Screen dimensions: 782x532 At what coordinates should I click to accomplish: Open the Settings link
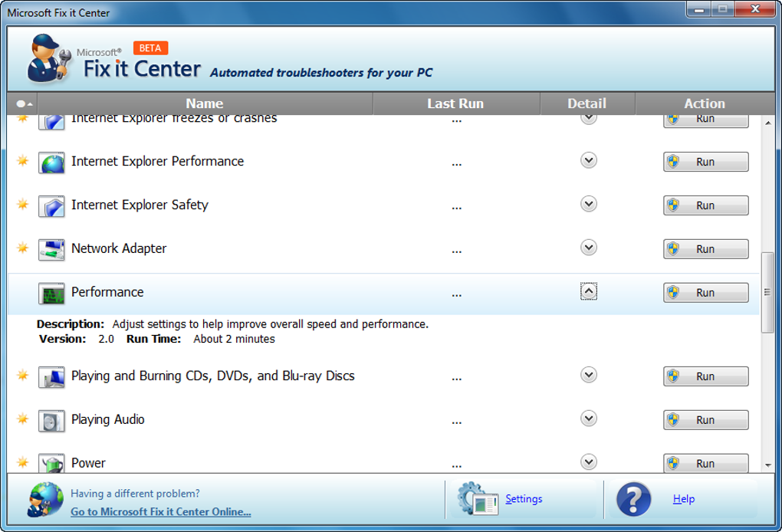(x=524, y=498)
